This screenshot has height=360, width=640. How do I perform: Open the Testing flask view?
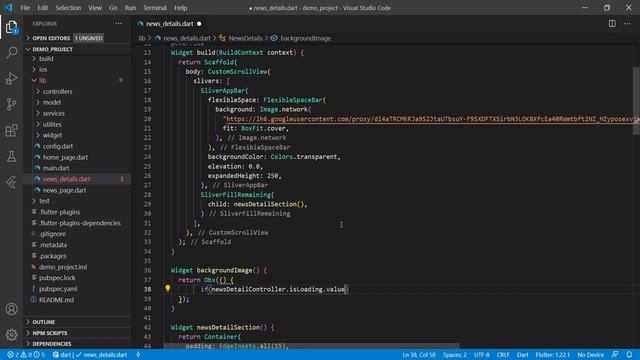(x=11, y=156)
